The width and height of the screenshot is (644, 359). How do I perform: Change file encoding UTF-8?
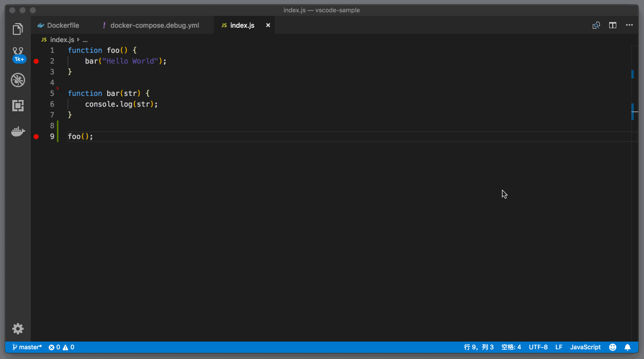click(538, 347)
